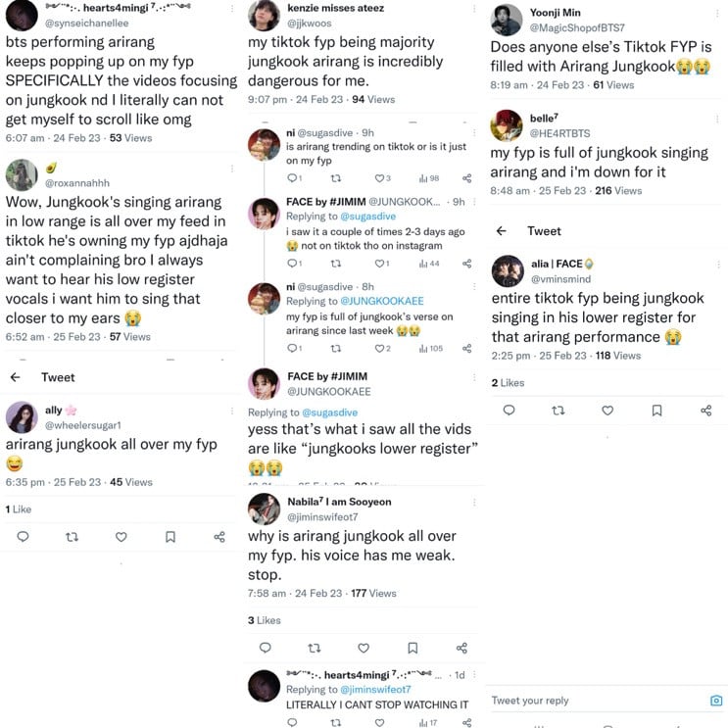Viewport: 728px width, 728px height.
Task: Retweet Nabila's 'why is arirang jungkook' tweet
Action: [x=315, y=648]
